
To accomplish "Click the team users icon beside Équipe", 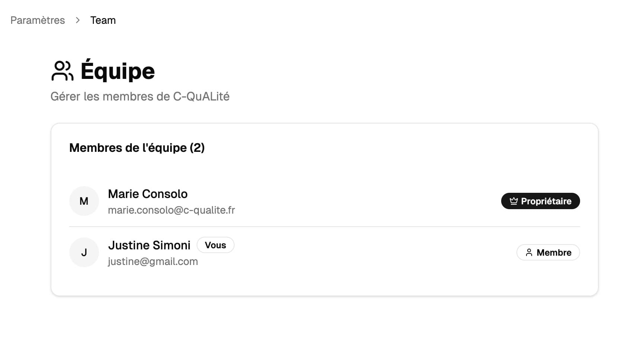I will [62, 71].
